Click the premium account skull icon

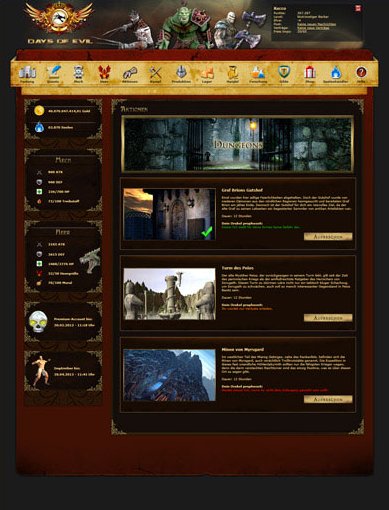(37, 322)
